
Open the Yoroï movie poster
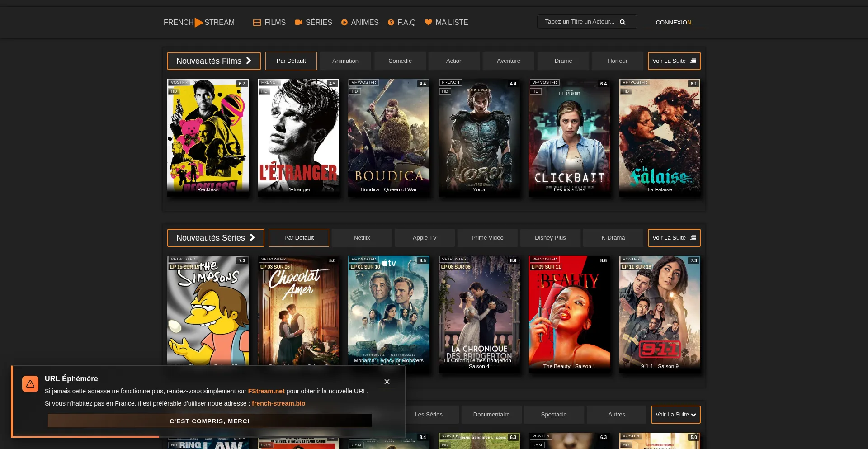click(x=479, y=137)
